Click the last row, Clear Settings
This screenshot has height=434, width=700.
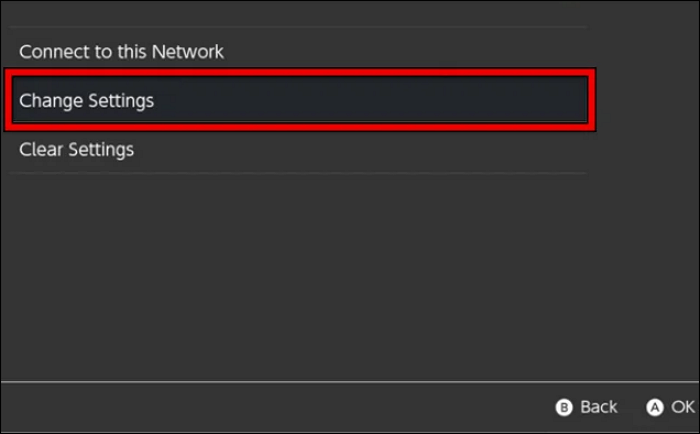coord(298,150)
